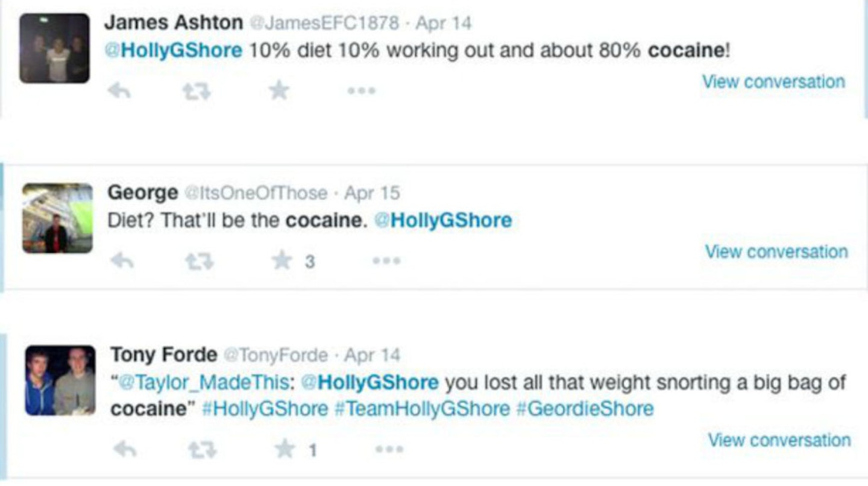Favorite James Ashton's tweet with star
This screenshot has height=486, width=868.
point(278,91)
